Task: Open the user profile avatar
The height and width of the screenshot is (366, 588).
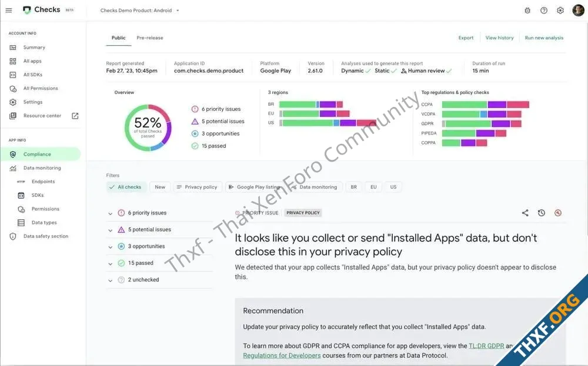Action: pos(578,11)
